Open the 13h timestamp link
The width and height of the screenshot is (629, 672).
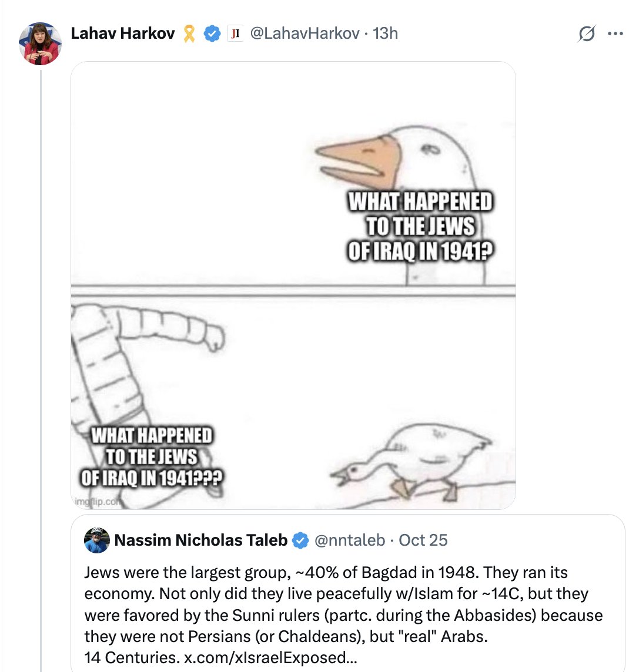coord(385,33)
